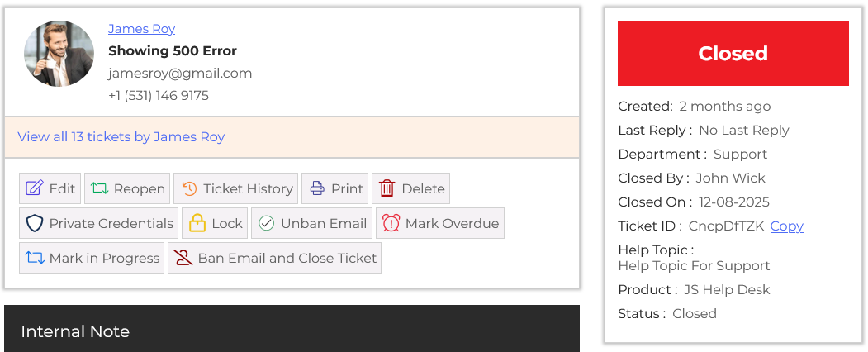Click the blue Mark in Progress icon

click(35, 258)
